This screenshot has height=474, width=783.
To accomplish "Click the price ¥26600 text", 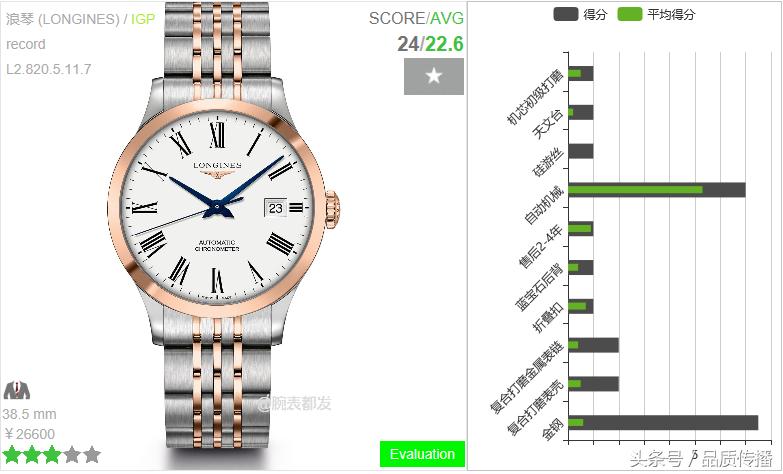I will coord(29,434).
